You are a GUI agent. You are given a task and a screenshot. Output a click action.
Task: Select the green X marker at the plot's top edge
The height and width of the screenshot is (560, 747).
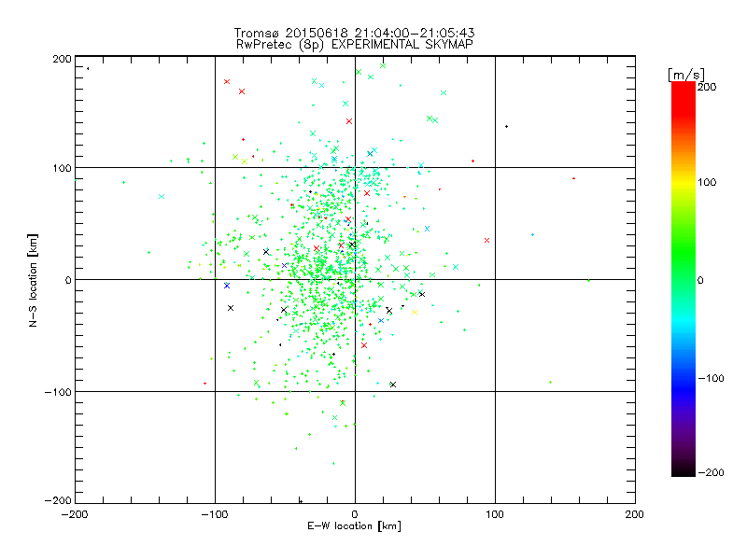383,65
